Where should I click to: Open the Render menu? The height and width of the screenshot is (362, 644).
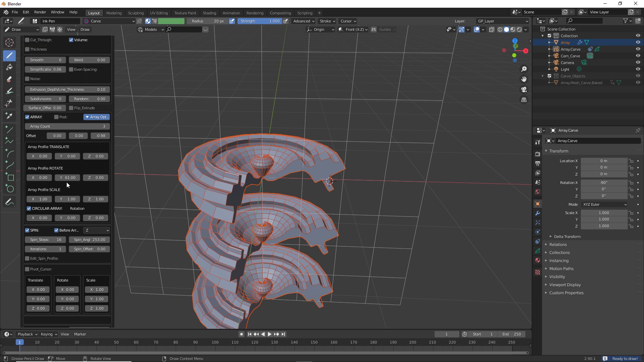pos(40,12)
